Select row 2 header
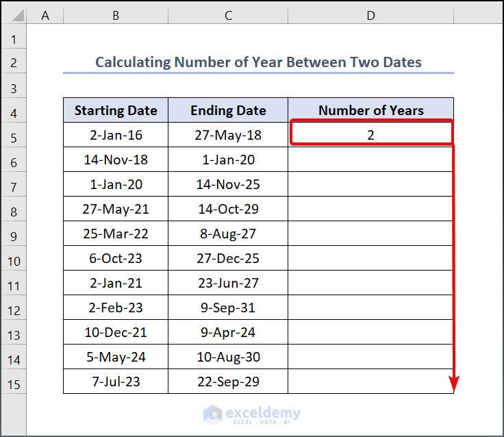Screen dimensions: 504x437 coord(14,62)
